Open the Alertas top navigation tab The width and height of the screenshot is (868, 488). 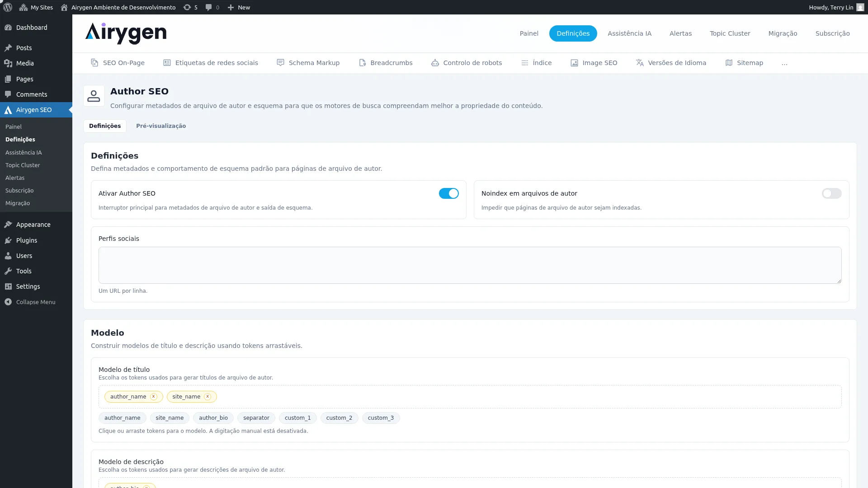tap(680, 33)
